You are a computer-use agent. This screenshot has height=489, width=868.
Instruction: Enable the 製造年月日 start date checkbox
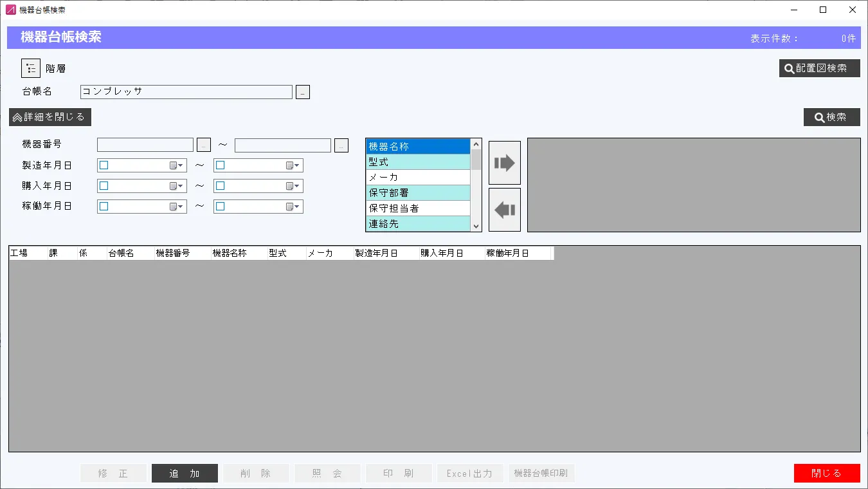click(x=104, y=165)
